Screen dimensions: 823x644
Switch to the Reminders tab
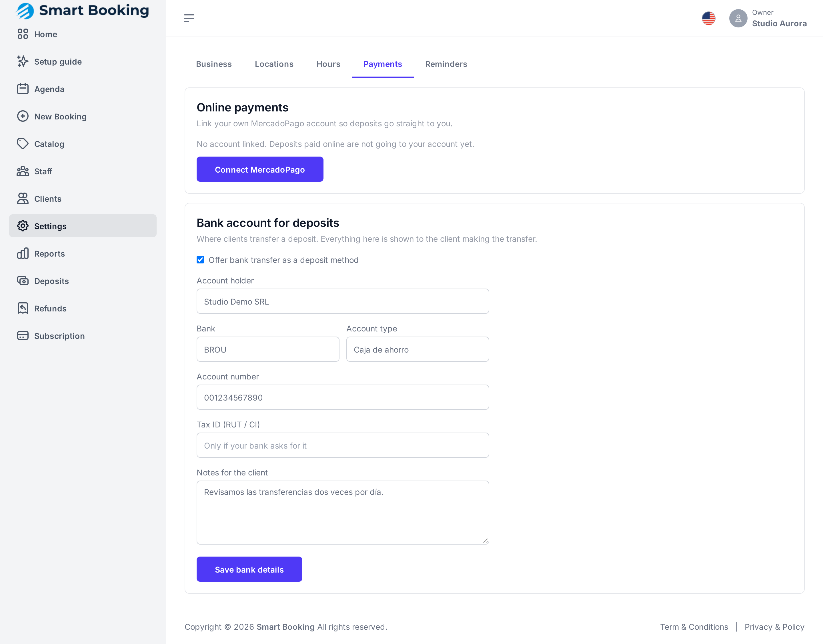click(446, 64)
